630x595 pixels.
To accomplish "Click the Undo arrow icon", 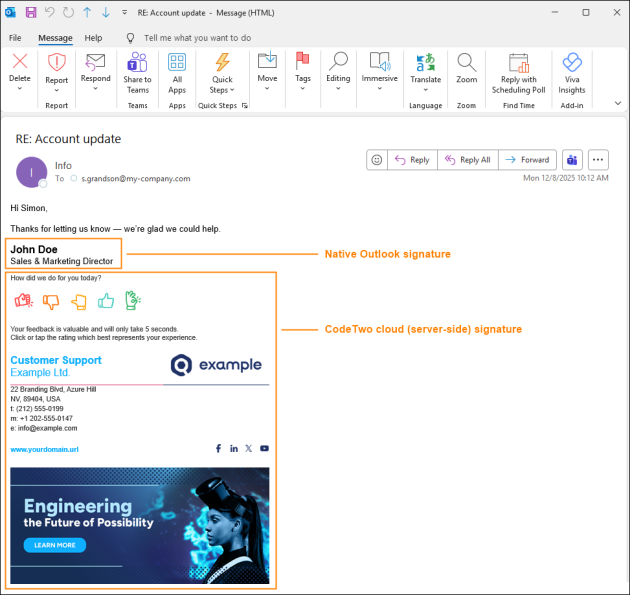I will pyautogui.click(x=49, y=12).
